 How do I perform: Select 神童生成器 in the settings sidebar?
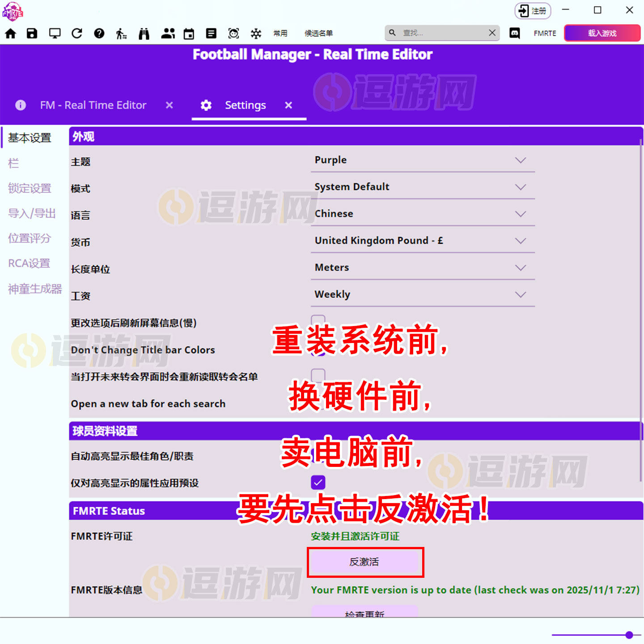[35, 289]
